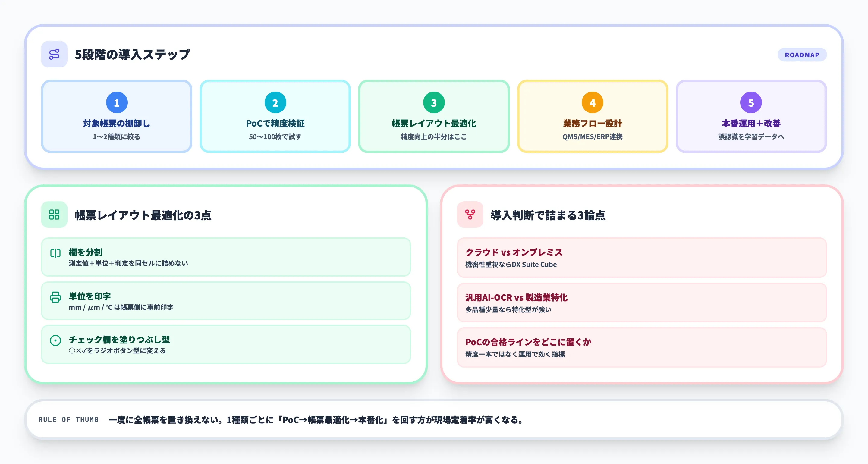Click the ROADMAP badge
The image size is (868, 464).
[x=802, y=55]
